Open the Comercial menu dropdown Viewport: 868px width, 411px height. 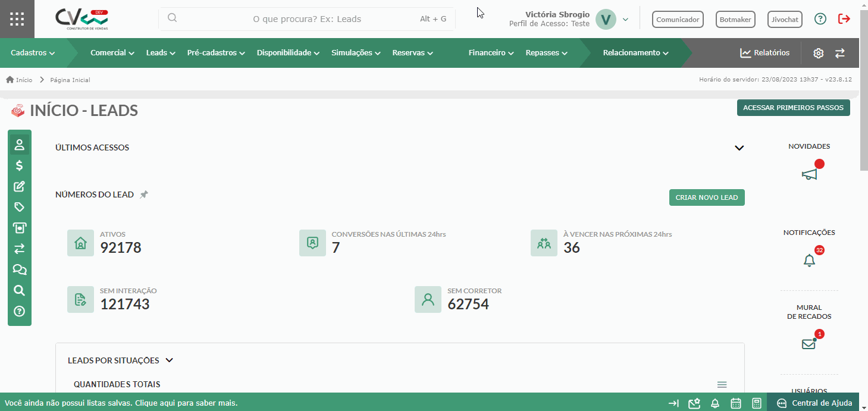pyautogui.click(x=112, y=53)
